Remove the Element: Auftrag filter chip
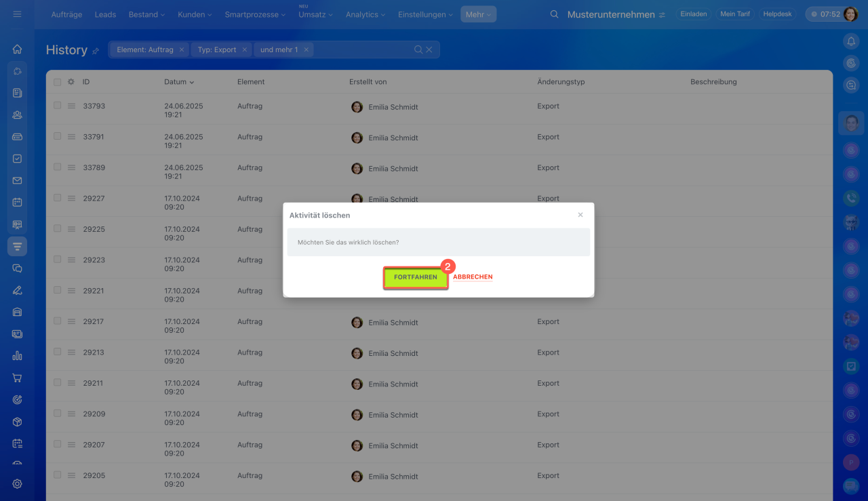 coord(182,49)
